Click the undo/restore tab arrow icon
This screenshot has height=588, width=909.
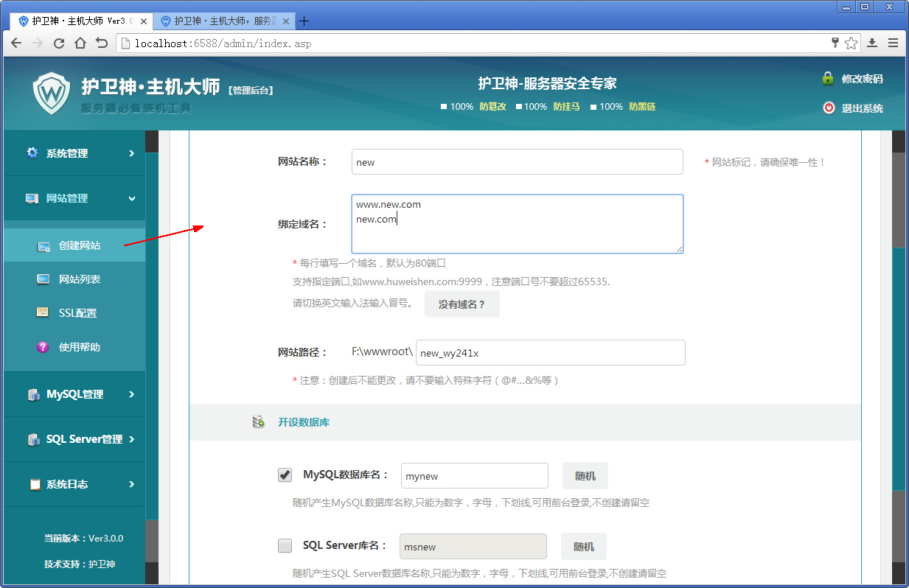(102, 43)
